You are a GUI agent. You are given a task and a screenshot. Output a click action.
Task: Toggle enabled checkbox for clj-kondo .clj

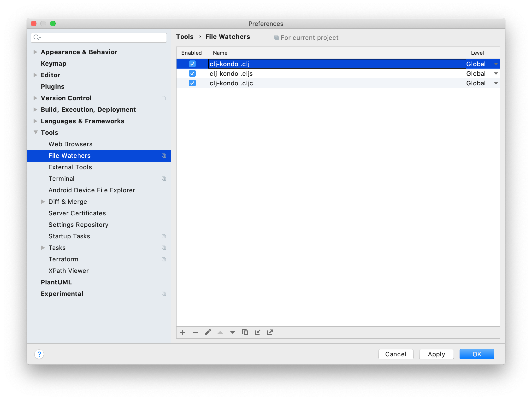(192, 64)
